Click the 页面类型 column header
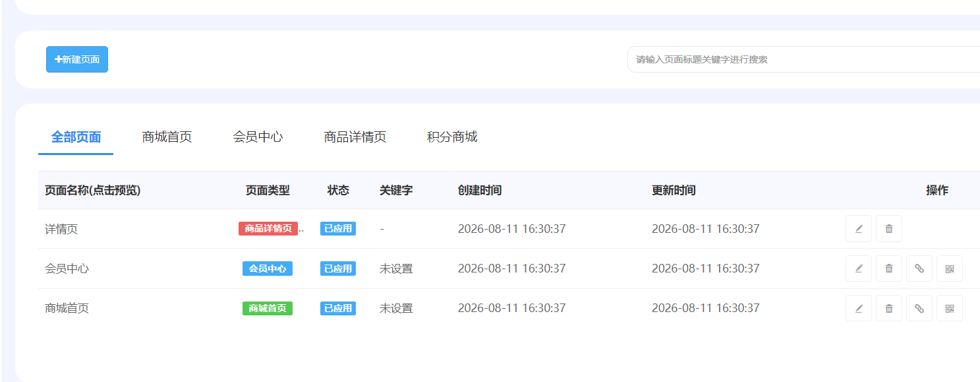Image resolution: width=980 pixels, height=382 pixels. (x=268, y=190)
